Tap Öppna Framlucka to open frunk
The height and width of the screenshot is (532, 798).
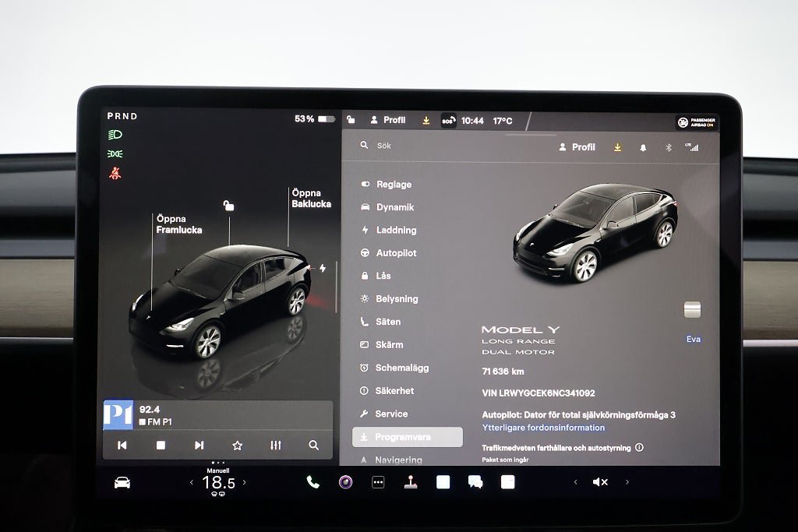[x=178, y=224]
